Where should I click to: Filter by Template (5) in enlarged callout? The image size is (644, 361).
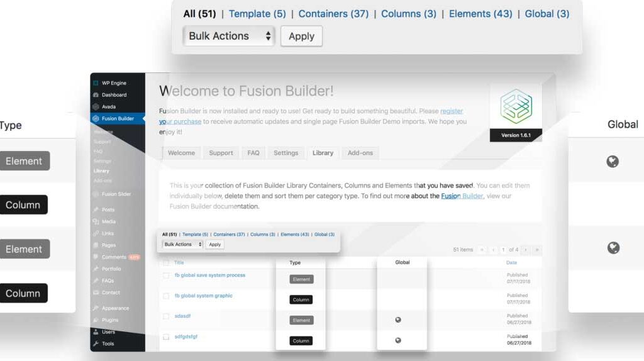(x=257, y=14)
